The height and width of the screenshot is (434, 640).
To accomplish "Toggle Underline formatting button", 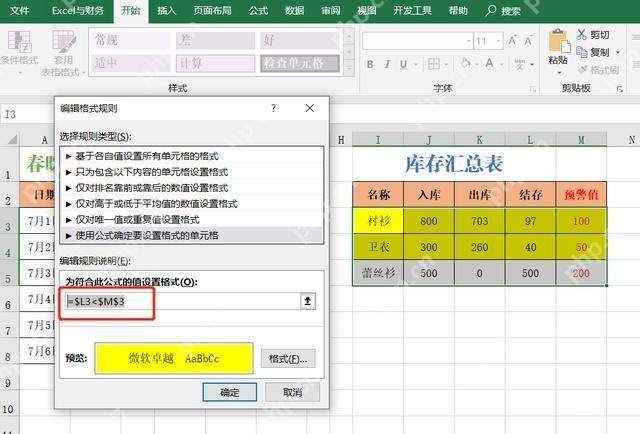I will click(x=403, y=64).
